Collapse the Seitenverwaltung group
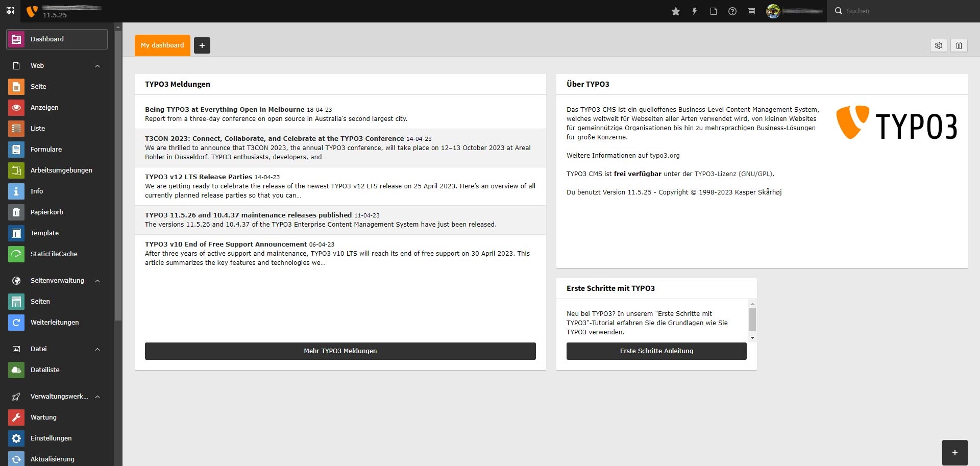This screenshot has height=466, width=980. [57, 281]
